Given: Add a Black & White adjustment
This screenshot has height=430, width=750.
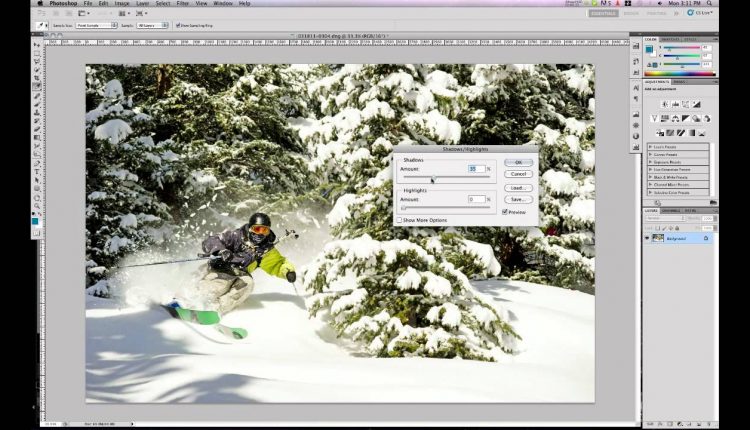Looking at the screenshot, I should [x=685, y=118].
